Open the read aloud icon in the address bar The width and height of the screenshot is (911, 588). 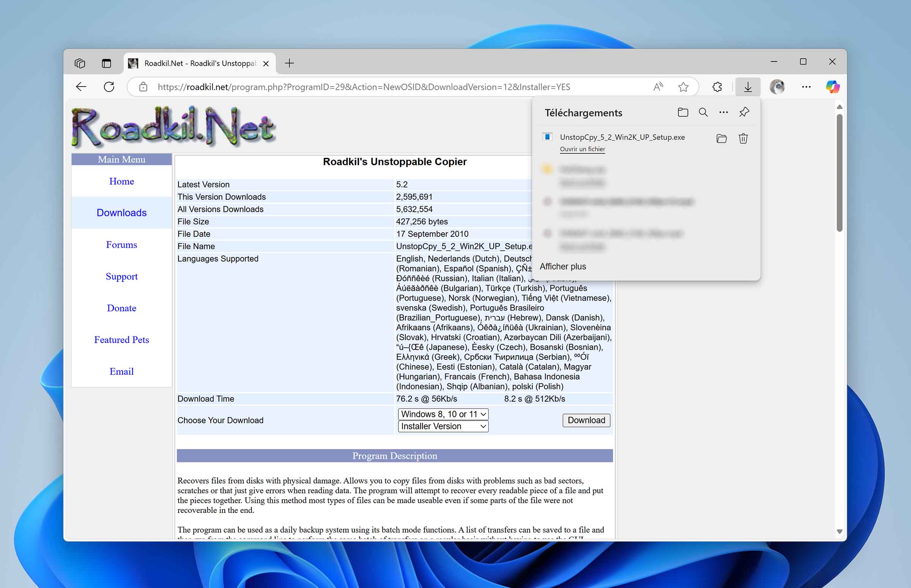pyautogui.click(x=658, y=87)
